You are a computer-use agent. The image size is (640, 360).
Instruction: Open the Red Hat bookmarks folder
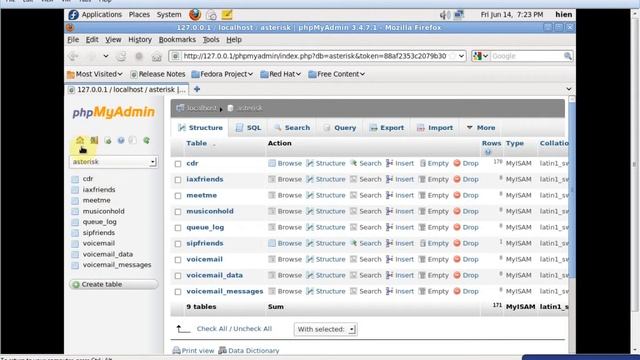[281, 74]
